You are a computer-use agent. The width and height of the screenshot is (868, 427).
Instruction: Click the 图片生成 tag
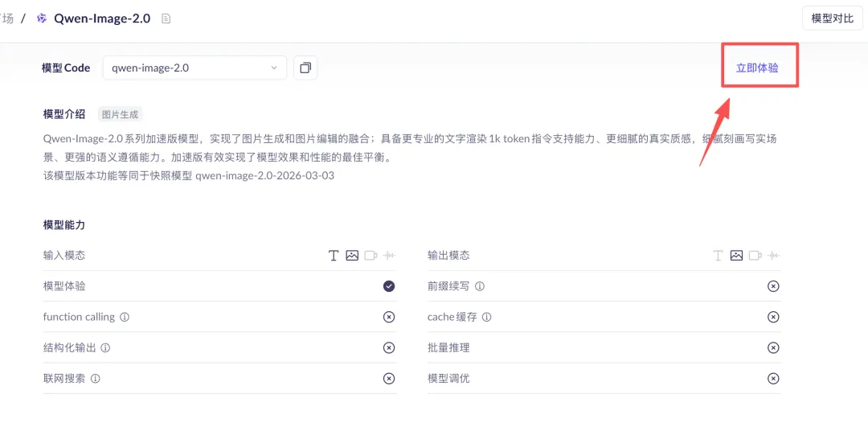[120, 115]
